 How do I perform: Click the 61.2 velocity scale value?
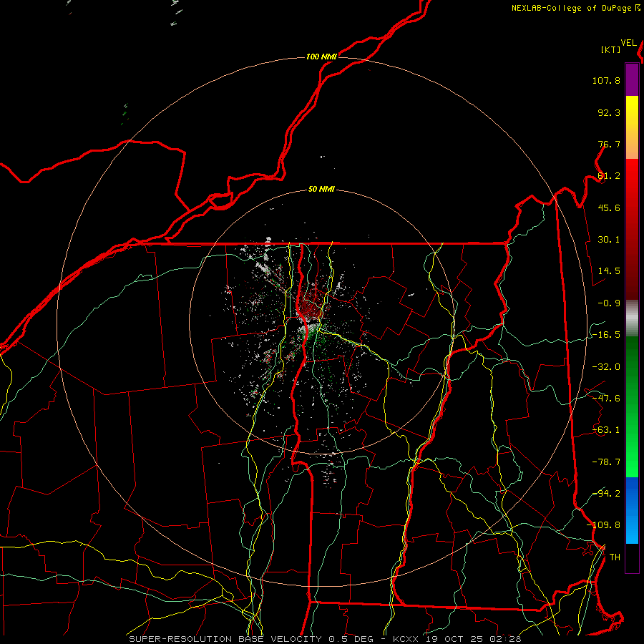click(609, 176)
